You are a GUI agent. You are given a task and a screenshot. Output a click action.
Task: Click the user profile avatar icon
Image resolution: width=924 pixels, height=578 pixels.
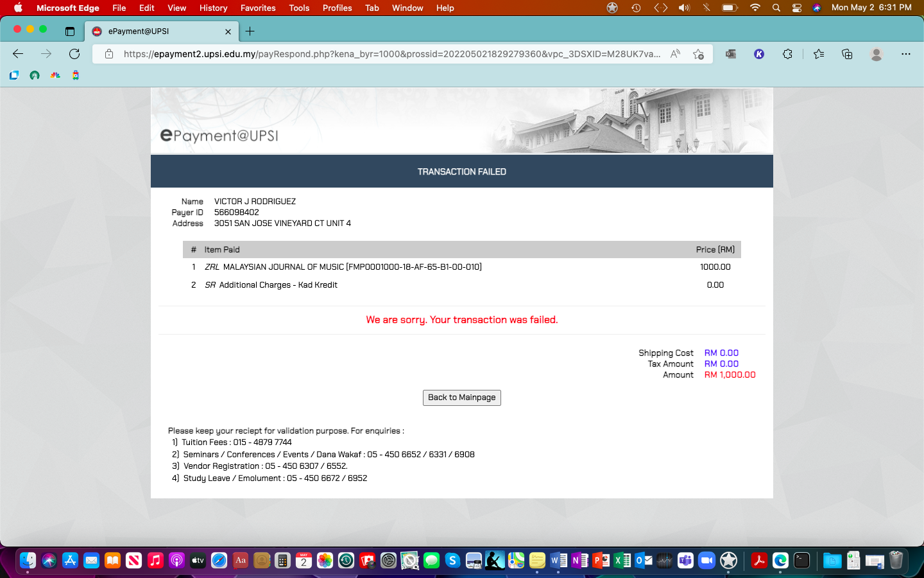click(x=877, y=54)
